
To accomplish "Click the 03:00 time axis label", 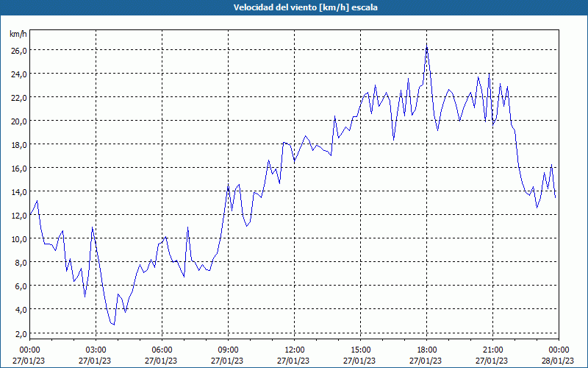I will coord(96,350).
